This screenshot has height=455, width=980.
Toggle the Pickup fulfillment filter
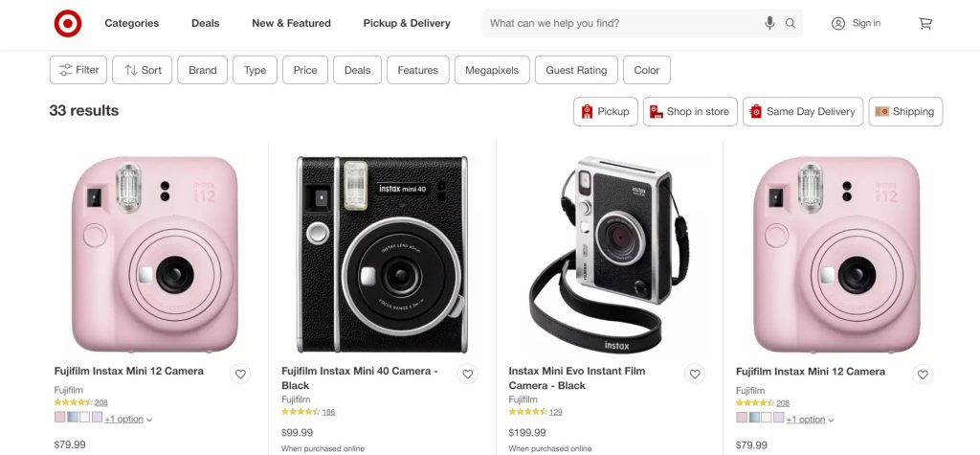click(603, 111)
